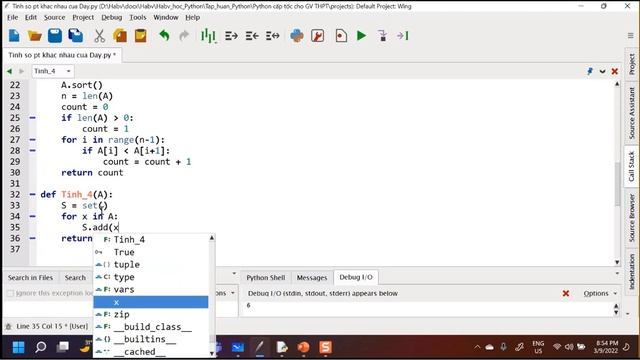
Task: Open the Search tab
Action: tap(75, 278)
